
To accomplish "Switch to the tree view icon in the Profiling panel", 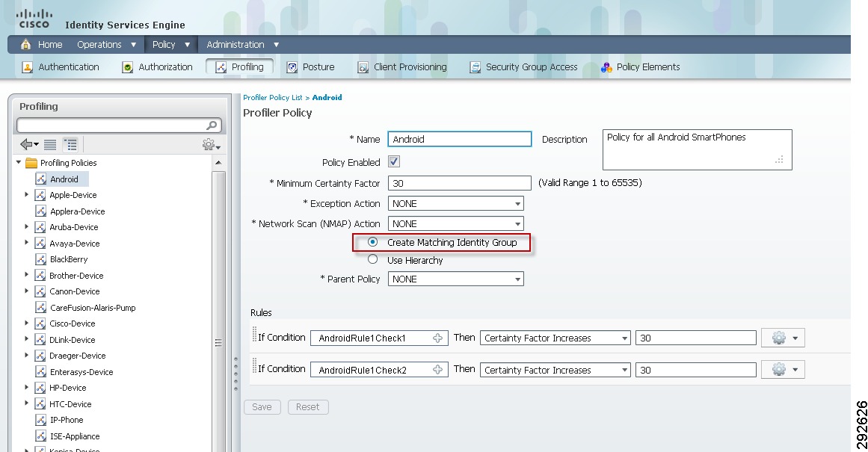I will click(70, 145).
